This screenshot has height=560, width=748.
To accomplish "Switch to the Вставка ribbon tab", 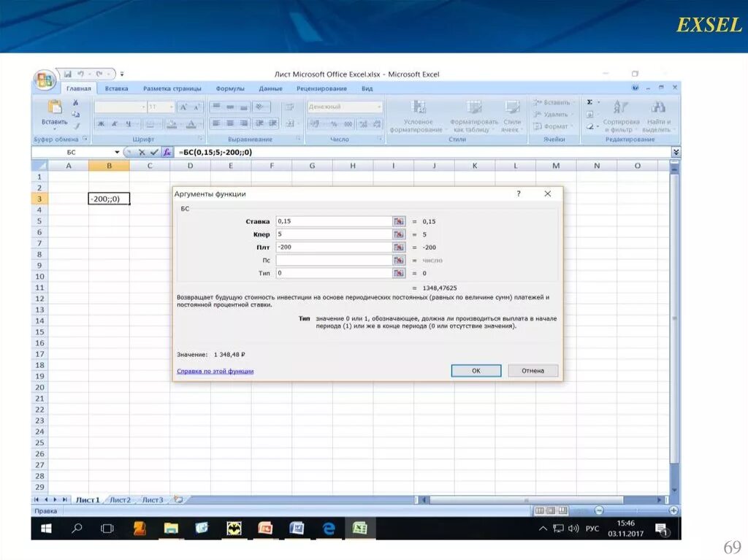I will tap(116, 88).
